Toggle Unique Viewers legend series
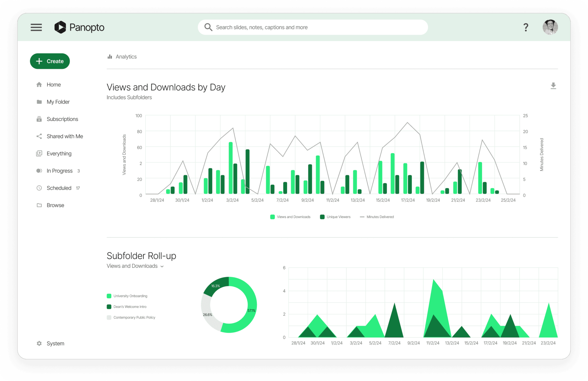 [x=335, y=217]
